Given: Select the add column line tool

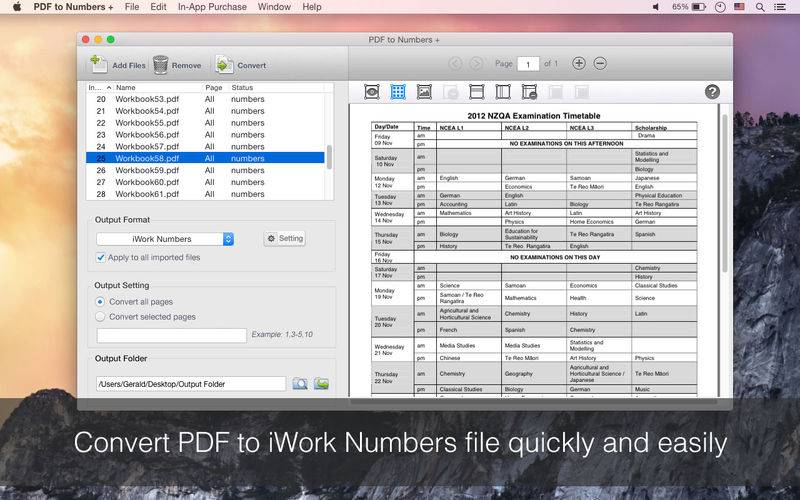Looking at the screenshot, I should pos(503,92).
